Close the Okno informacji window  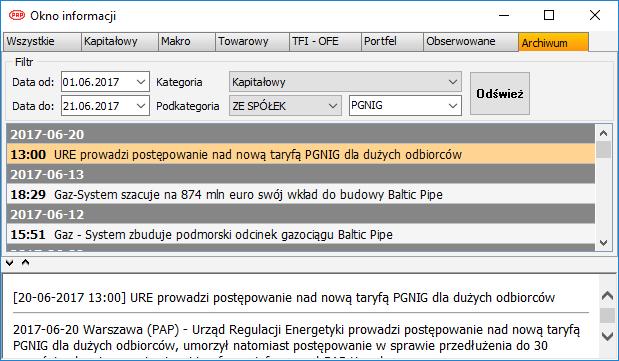tap(595, 15)
